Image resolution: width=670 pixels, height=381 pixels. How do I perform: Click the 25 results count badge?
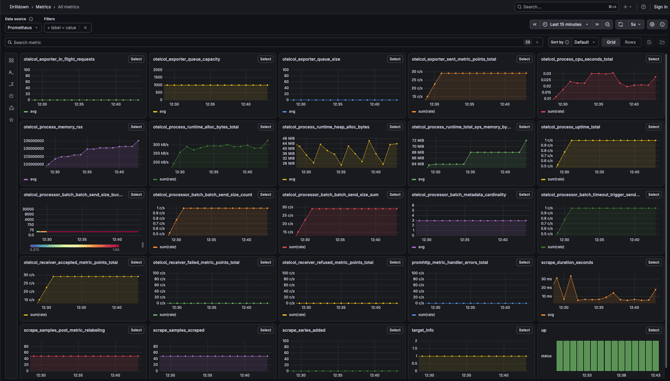pos(528,42)
